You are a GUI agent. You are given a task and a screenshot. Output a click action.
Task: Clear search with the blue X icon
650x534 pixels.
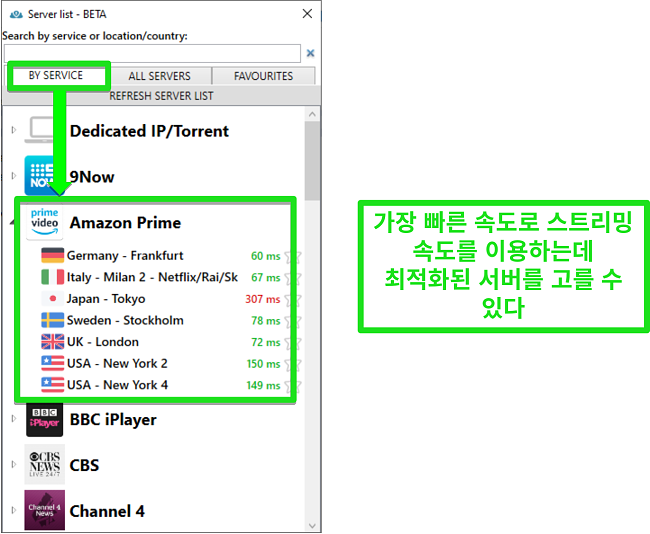tap(310, 53)
